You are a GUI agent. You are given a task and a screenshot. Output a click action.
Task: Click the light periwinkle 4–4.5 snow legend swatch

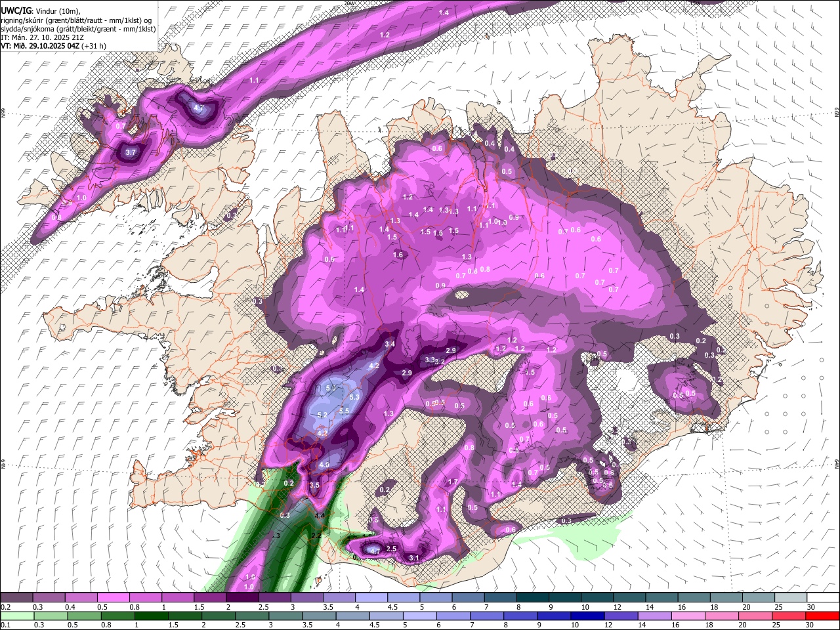coord(370,598)
